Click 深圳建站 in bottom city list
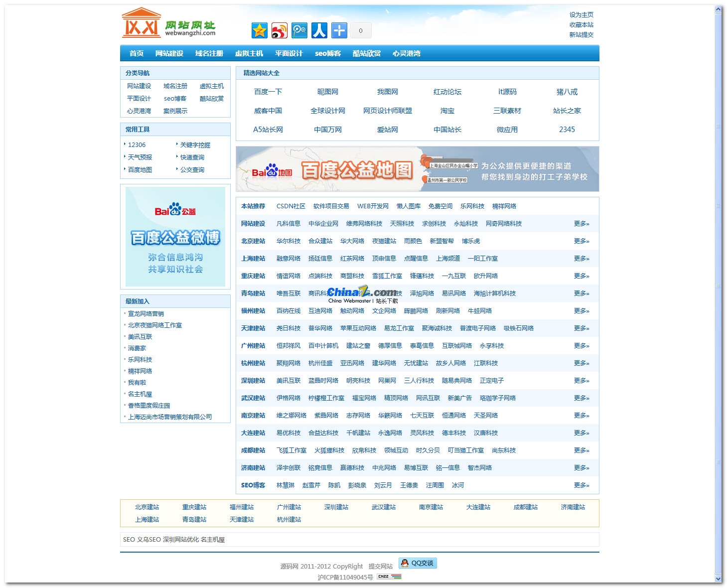The height and width of the screenshot is (588, 727). tap(336, 507)
